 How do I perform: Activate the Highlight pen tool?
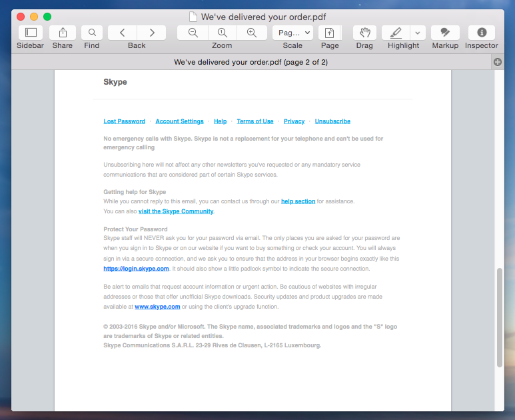click(396, 33)
